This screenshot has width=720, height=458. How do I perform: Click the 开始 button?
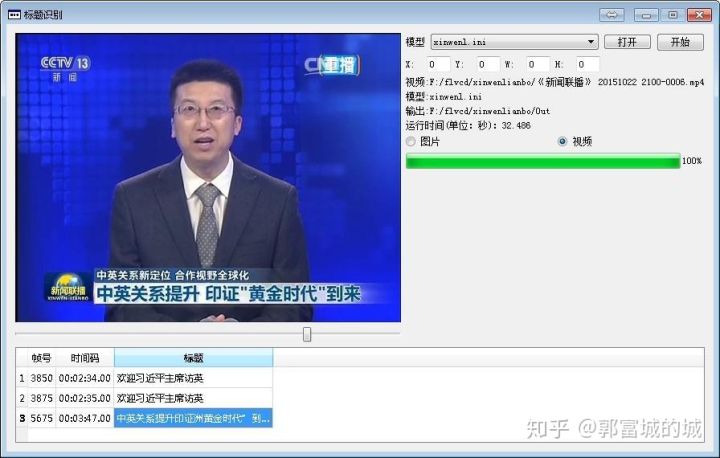coord(680,42)
